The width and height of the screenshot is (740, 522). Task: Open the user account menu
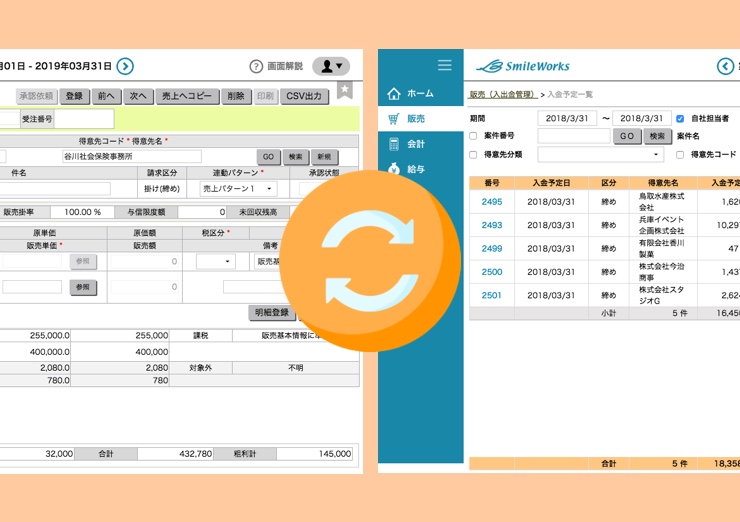pos(331,66)
